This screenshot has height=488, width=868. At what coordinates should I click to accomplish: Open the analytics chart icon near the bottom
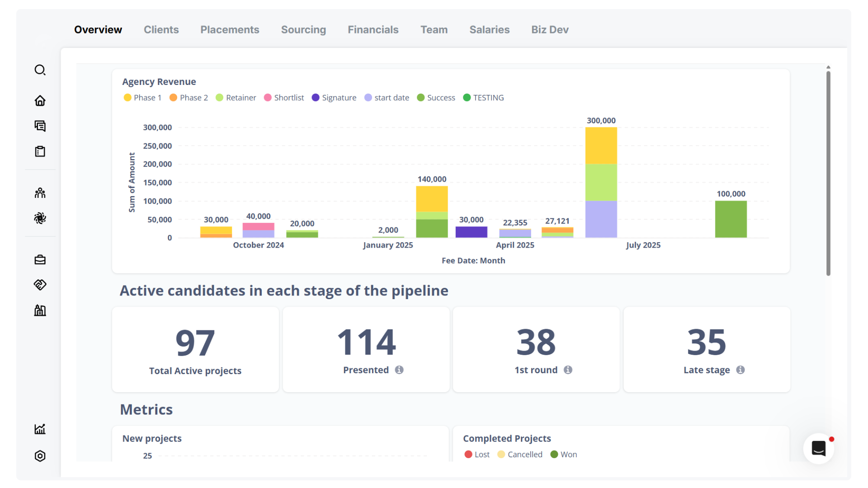40,429
